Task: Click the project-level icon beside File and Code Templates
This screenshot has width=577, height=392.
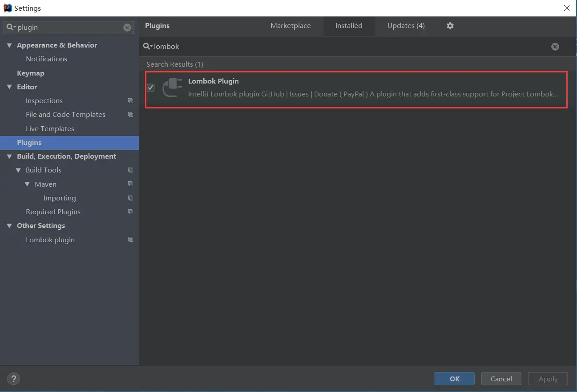Action: point(130,115)
